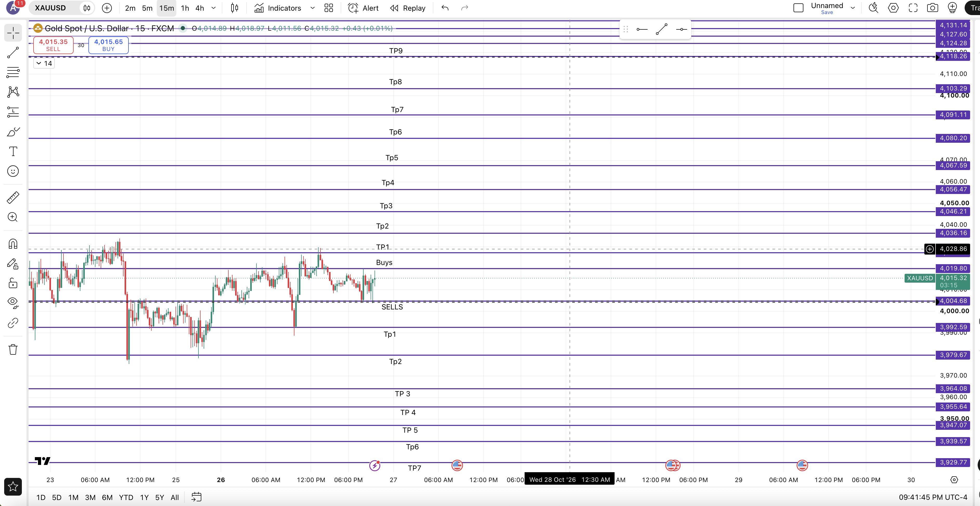Open forecasting and measurement tools
Screen dimensions: 980x506
coord(13,112)
